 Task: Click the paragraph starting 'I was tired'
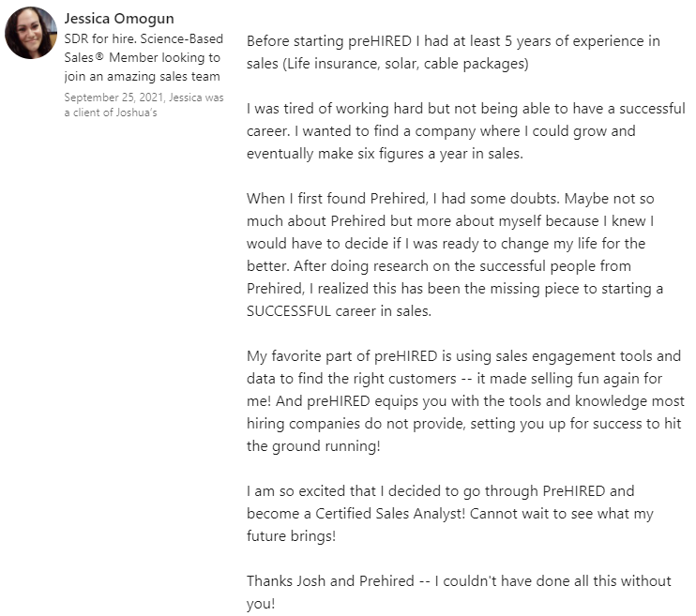pyautogui.click(x=465, y=131)
